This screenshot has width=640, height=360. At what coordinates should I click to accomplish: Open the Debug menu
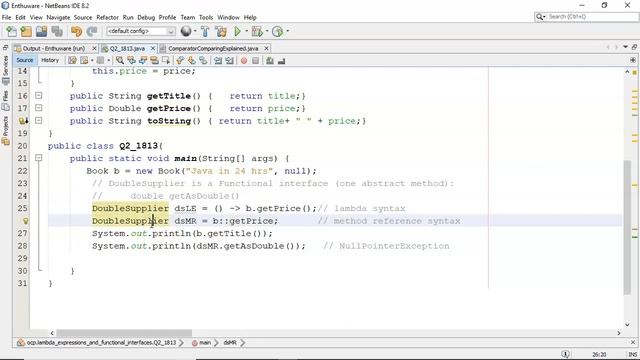(146, 18)
